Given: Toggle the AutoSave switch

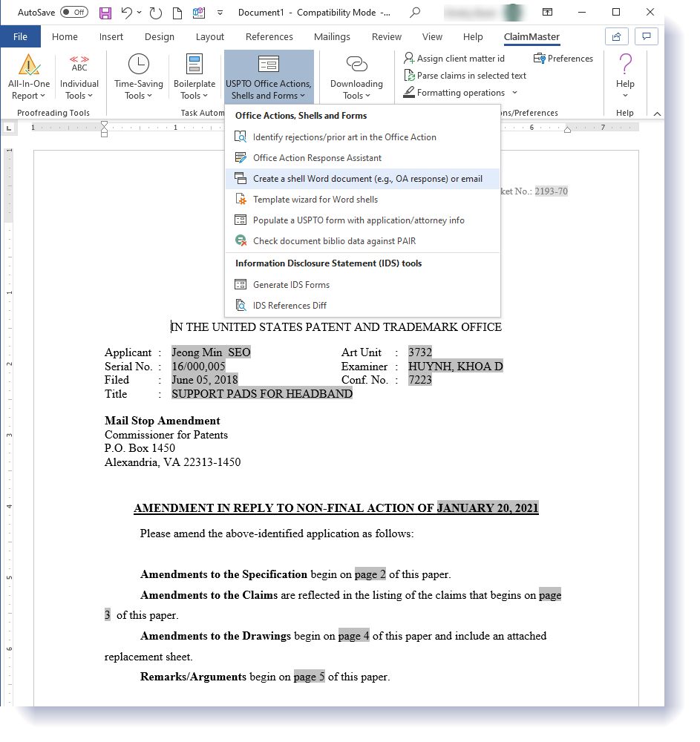Looking at the screenshot, I should (74, 13).
